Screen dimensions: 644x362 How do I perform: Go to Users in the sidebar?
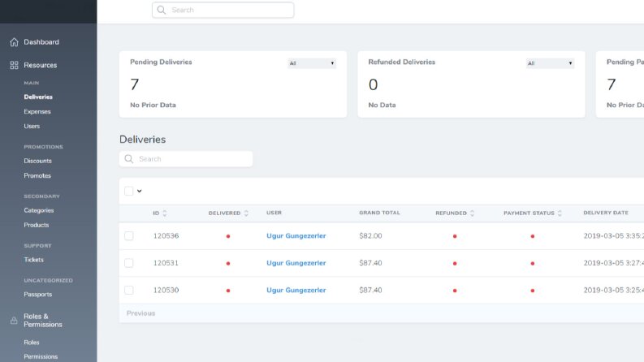(32, 127)
